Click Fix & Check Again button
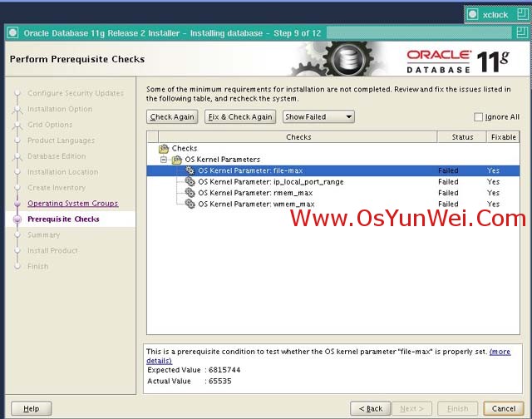Image resolution: width=532 pixels, height=419 pixels. (x=240, y=116)
